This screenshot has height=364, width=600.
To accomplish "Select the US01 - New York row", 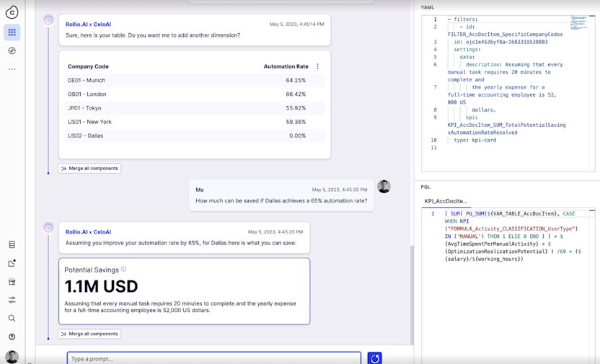I will pos(195,122).
